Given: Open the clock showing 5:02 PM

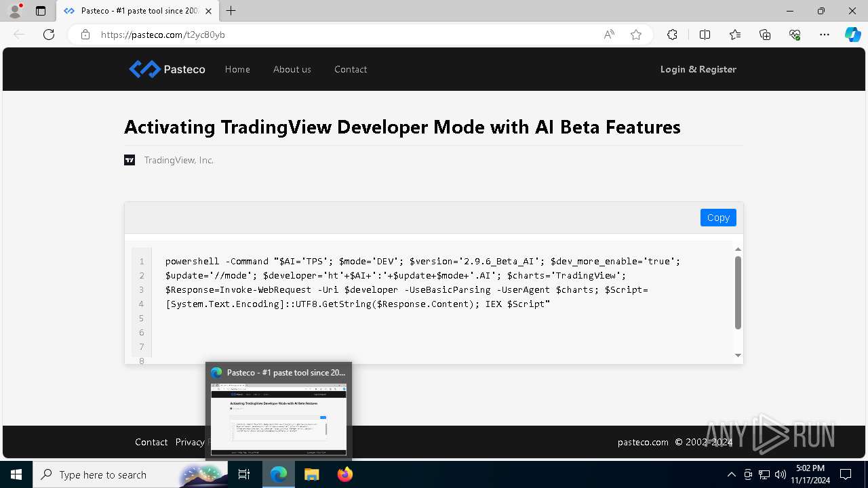Looking at the screenshot, I should coord(810,474).
